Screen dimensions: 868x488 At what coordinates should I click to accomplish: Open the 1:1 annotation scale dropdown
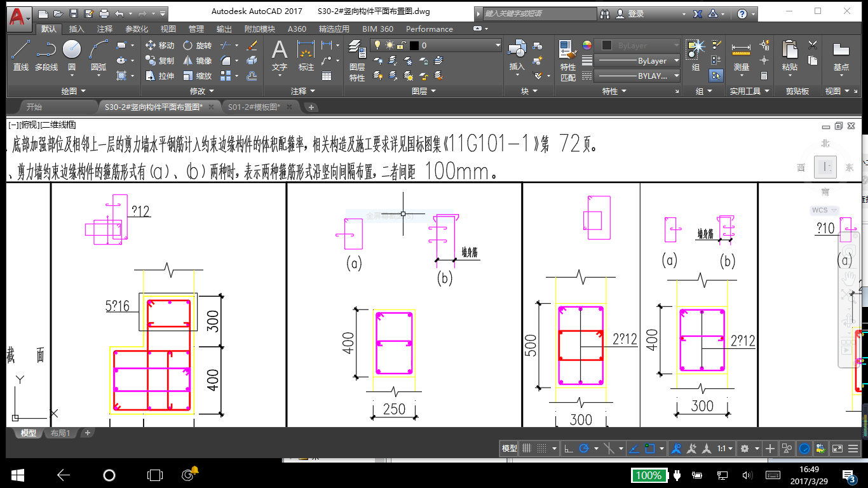pos(725,449)
